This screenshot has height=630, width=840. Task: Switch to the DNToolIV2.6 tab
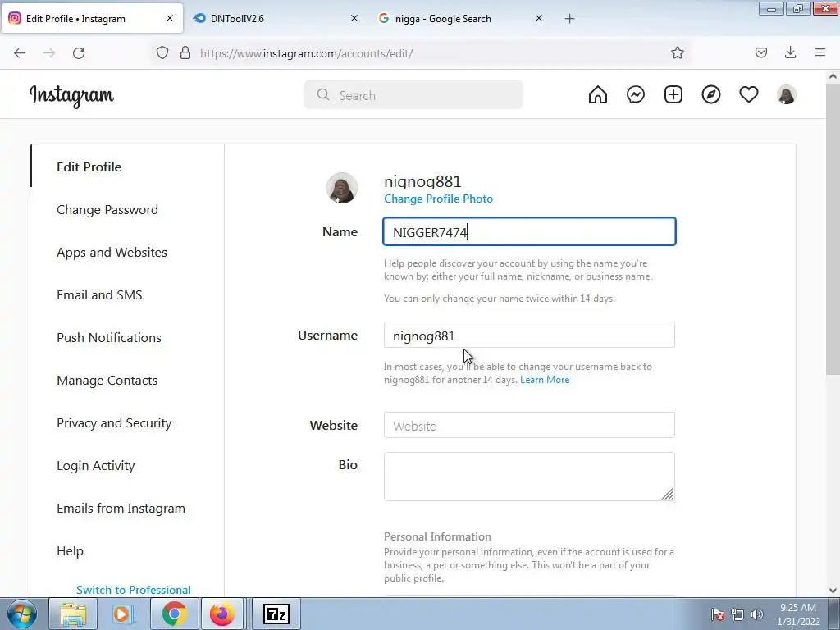276,18
